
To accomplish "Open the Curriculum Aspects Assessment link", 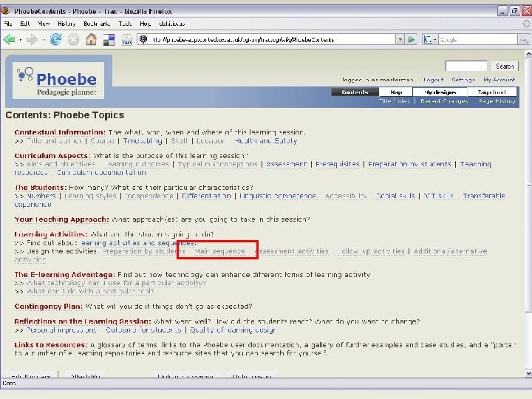I will click(x=287, y=164).
